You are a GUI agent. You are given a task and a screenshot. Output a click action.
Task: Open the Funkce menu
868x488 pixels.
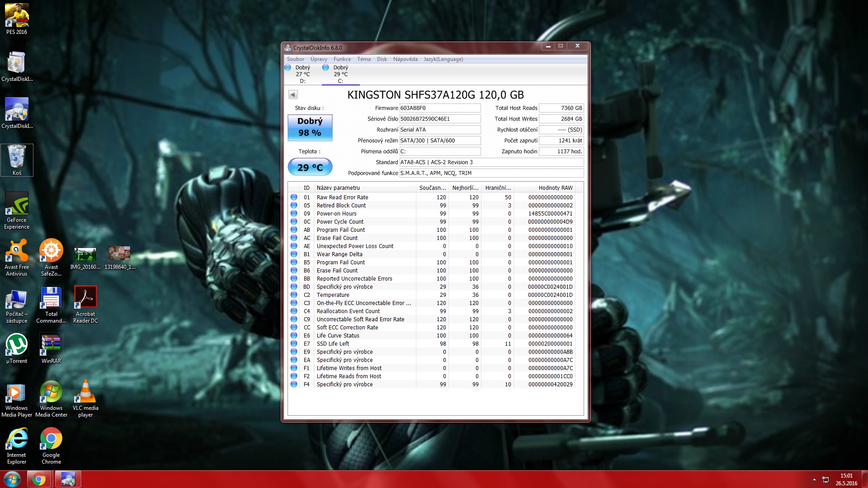(x=342, y=59)
